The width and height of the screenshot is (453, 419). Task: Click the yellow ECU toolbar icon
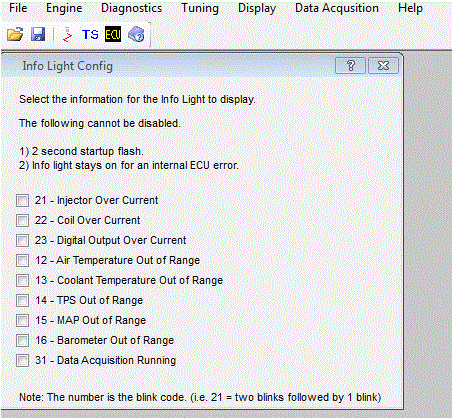pyautogui.click(x=113, y=34)
